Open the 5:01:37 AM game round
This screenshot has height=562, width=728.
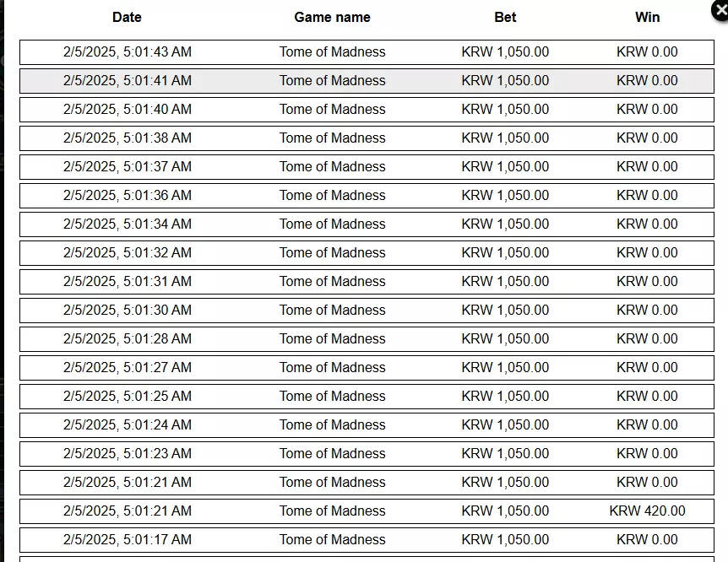click(367, 167)
